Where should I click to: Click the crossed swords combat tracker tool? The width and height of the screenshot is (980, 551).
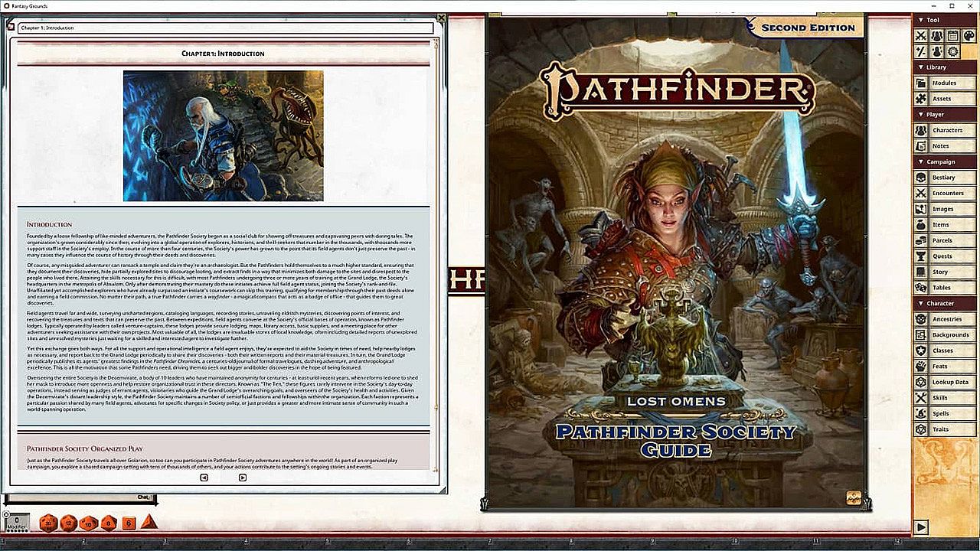pos(922,35)
